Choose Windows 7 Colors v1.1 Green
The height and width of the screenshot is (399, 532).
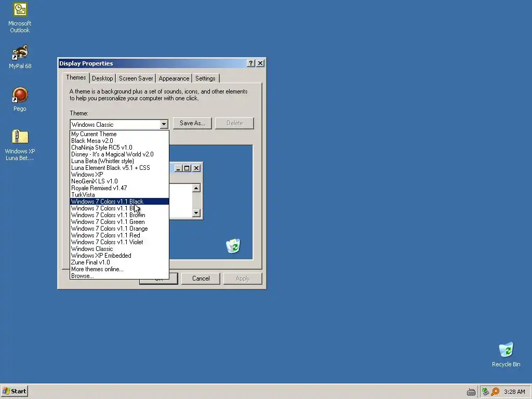point(119,222)
